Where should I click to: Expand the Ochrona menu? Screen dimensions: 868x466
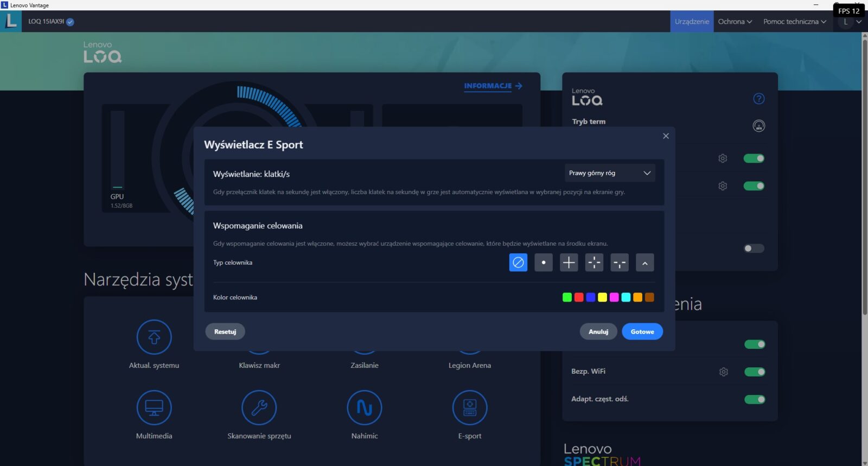click(x=735, y=22)
